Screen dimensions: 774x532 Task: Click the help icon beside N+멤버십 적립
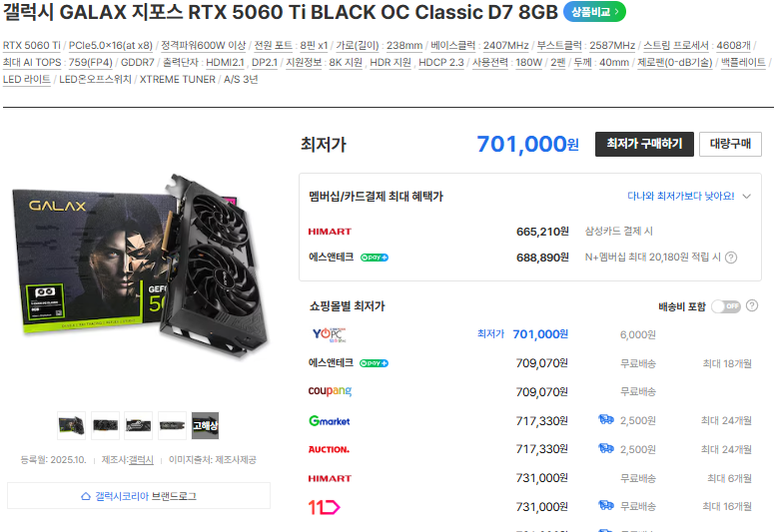[731, 258]
